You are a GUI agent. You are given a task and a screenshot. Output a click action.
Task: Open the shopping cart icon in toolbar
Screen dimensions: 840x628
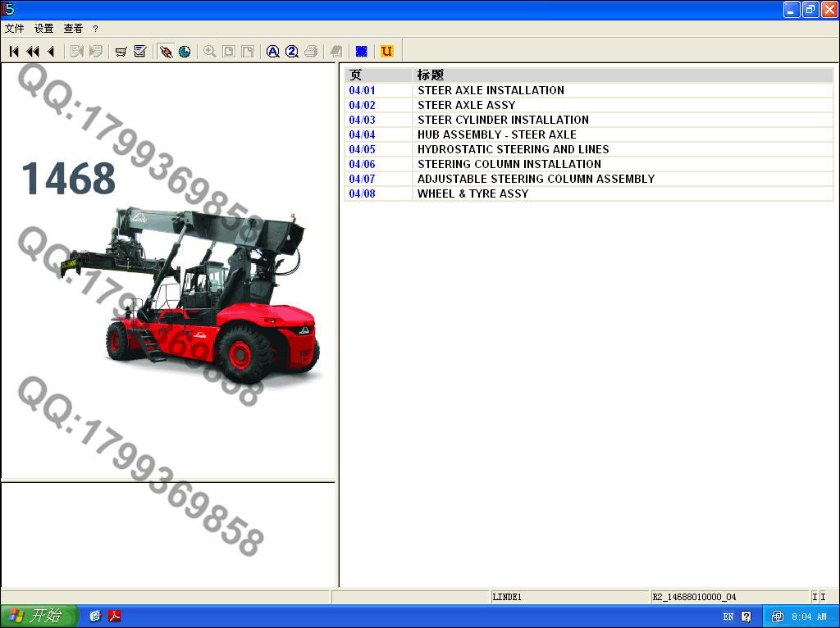pos(121,52)
